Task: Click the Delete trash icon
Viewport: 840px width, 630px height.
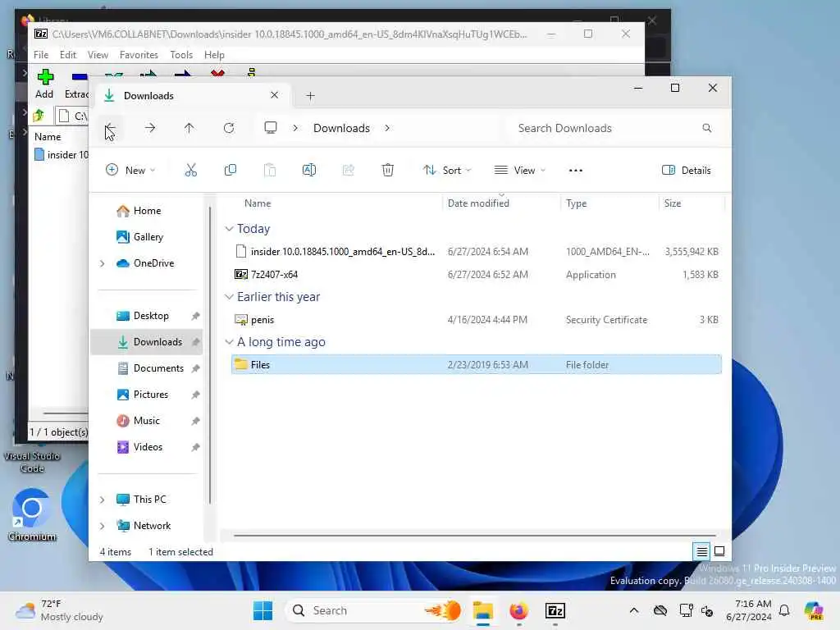Action: click(388, 171)
